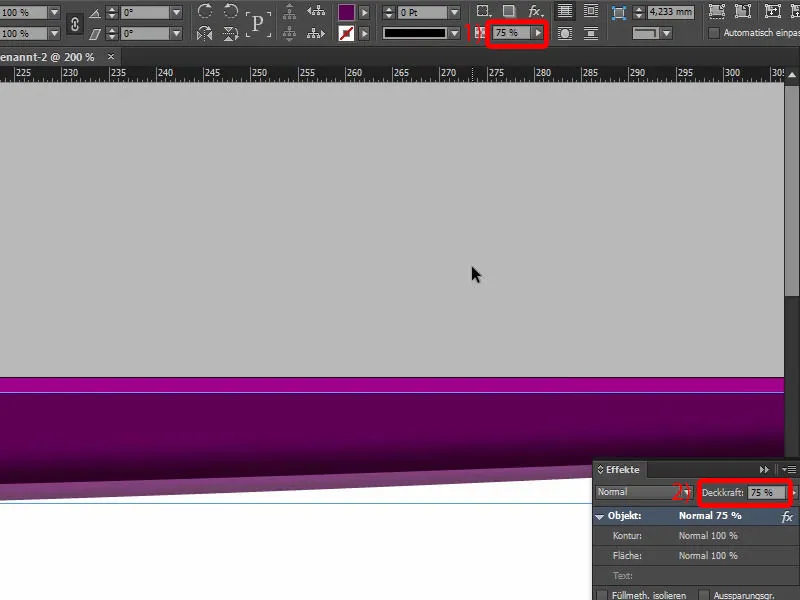Screen dimensions: 800x600
Task: Select the previous object icon
Action: pyautogui.click(x=316, y=11)
